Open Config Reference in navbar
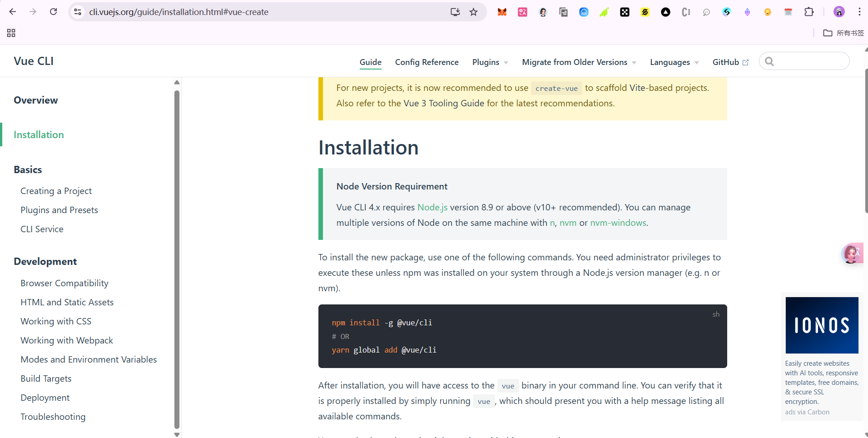The height and width of the screenshot is (438, 868). 427,62
